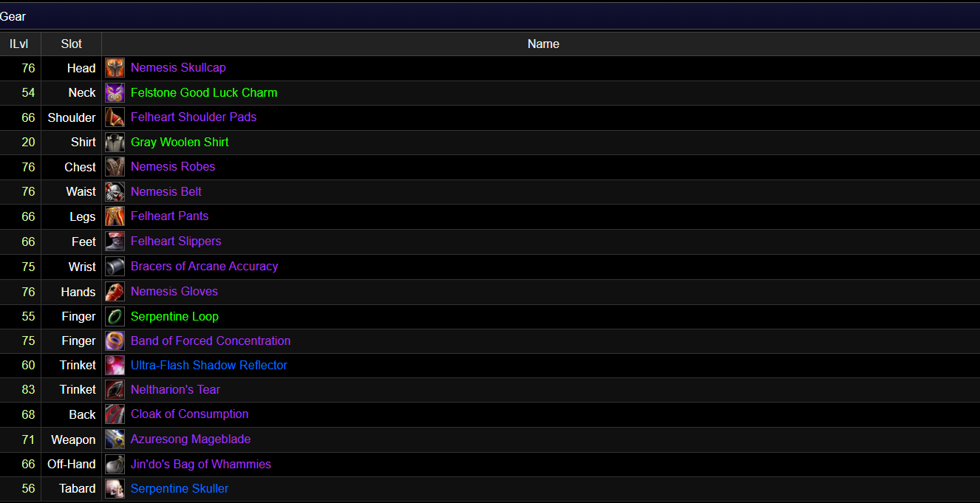Open the Nemesis Gloves item link
Viewport: 980px width, 503px height.
(x=174, y=292)
